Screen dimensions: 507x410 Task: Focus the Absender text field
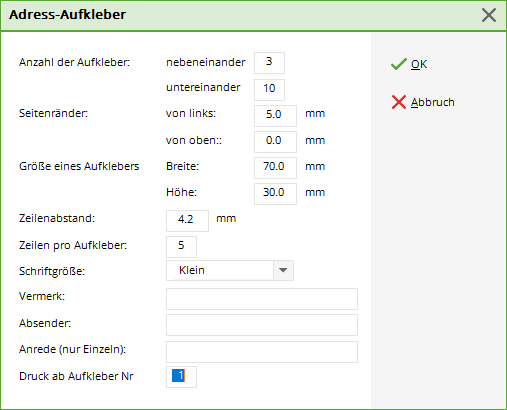click(262, 325)
